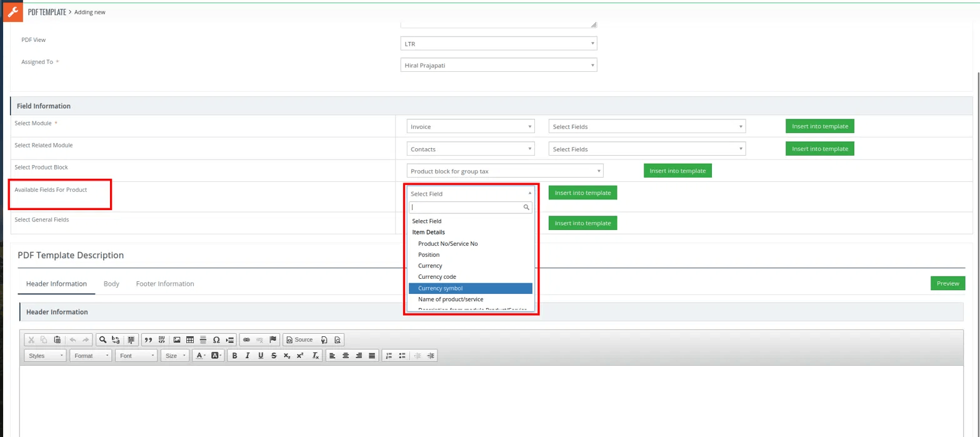Apply Subscript formatting
Screen dimensions: 980x437
(287, 356)
